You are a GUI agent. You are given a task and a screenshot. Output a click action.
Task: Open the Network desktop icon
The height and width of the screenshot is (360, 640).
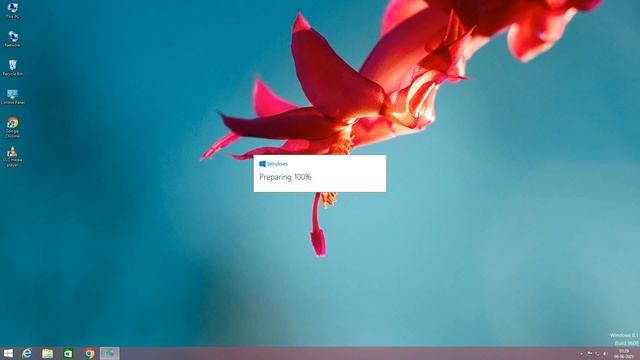tap(13, 39)
